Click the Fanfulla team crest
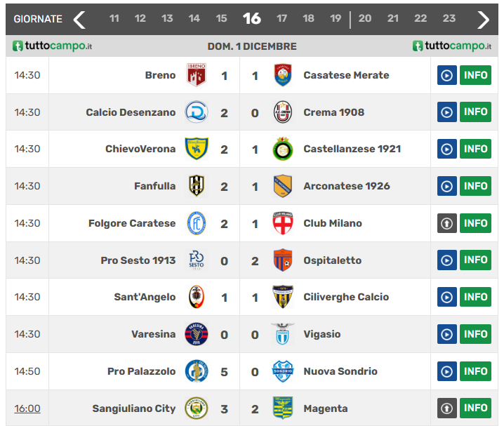Screen dimensions: 504x426 (x=196, y=186)
